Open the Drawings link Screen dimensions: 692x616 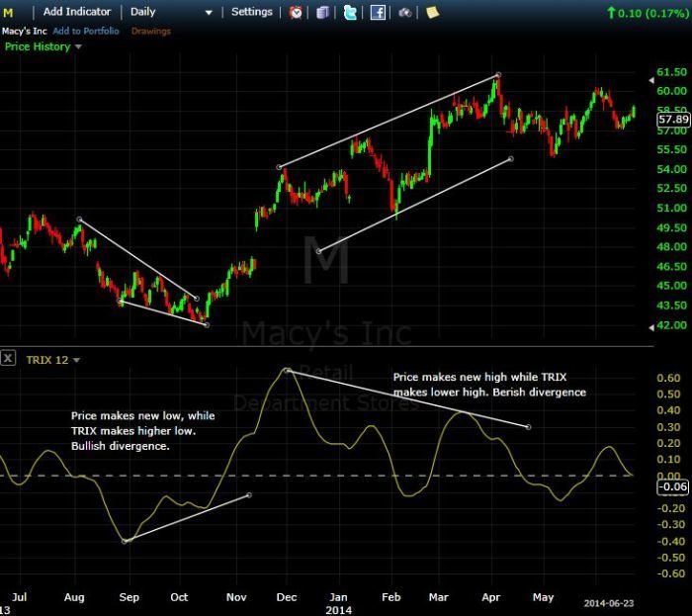point(151,31)
